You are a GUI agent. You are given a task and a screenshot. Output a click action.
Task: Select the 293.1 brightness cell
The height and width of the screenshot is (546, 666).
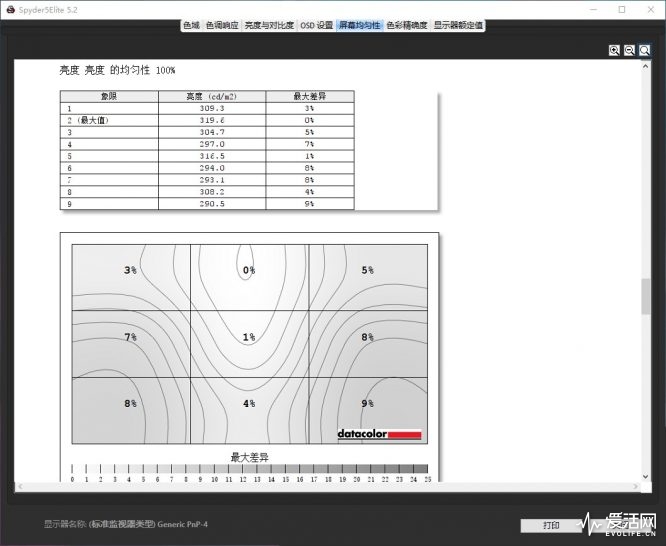[212, 180]
